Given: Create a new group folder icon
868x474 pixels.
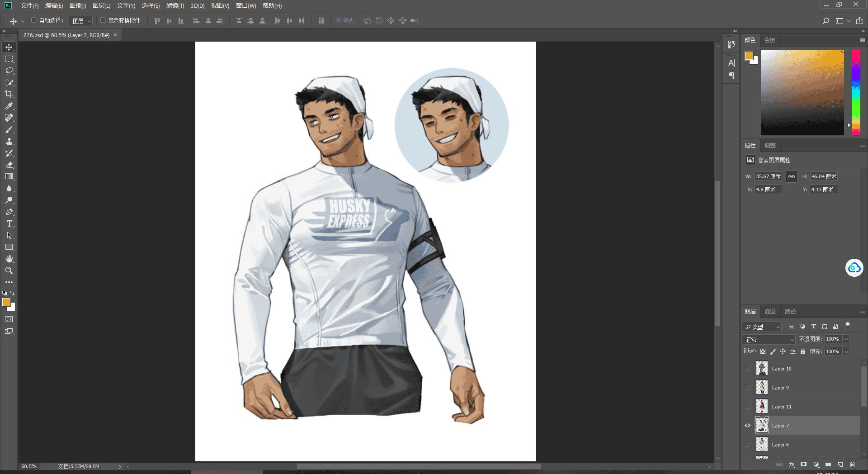Looking at the screenshot, I should tap(828, 465).
